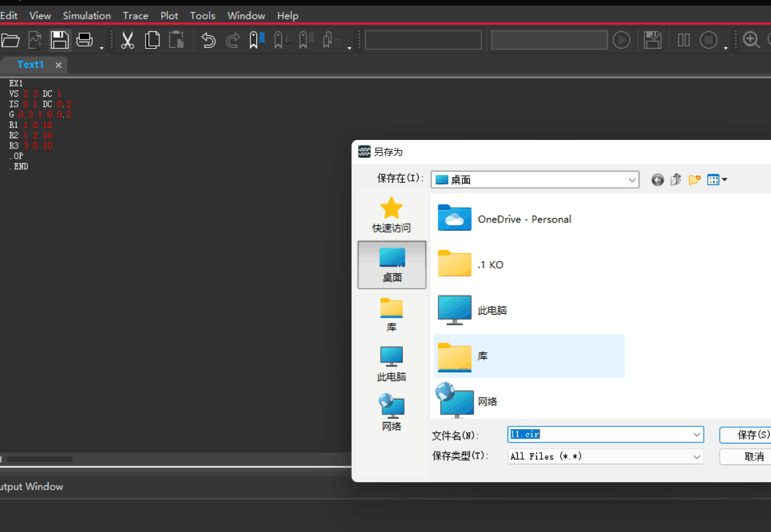The image size is (771, 532).
Task: Select the .1 KO folder
Action: (471, 265)
